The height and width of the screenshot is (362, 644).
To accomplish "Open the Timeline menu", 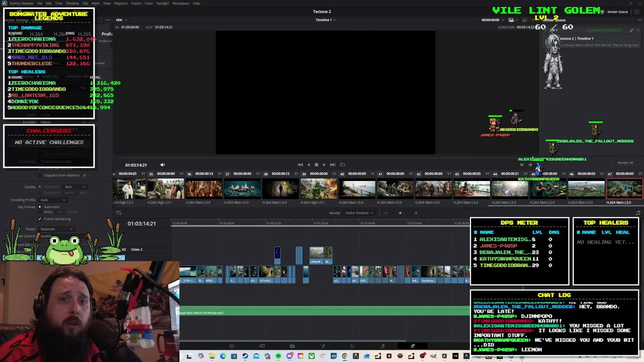I will (72, 3).
